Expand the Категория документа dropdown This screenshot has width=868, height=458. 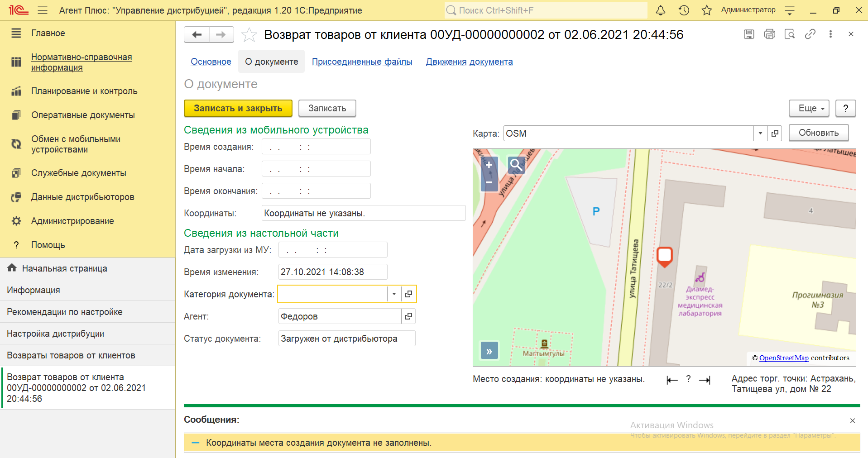tap(394, 294)
